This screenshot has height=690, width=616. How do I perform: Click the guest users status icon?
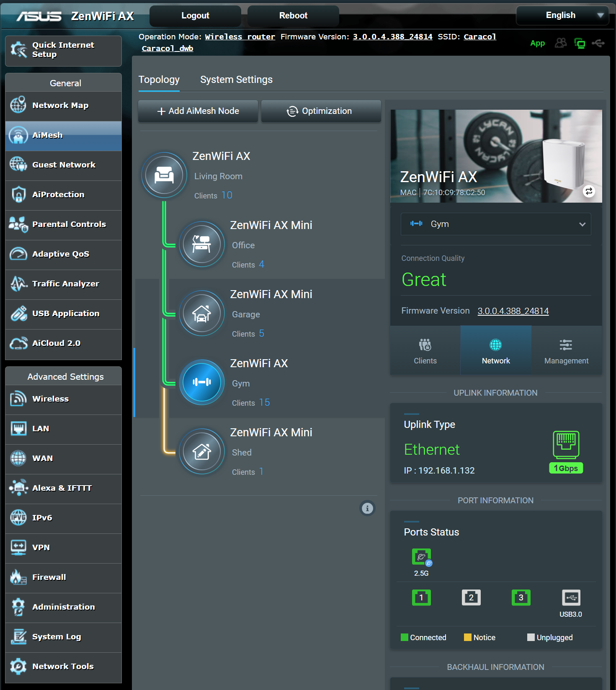561,43
